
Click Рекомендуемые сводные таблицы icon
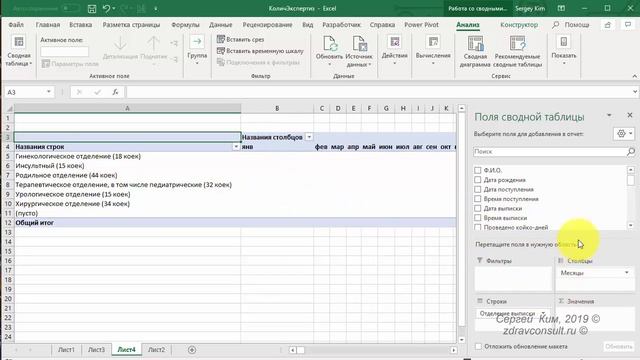pos(518,43)
